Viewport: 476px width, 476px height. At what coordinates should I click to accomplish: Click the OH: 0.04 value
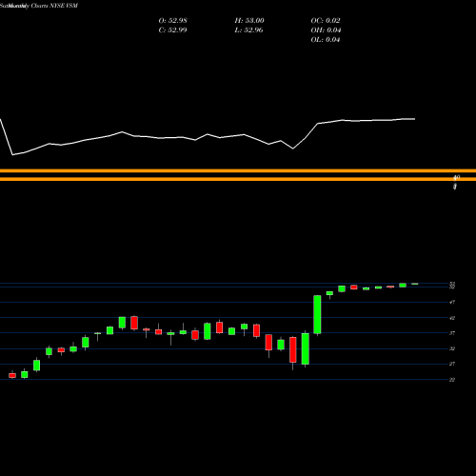coord(326,30)
